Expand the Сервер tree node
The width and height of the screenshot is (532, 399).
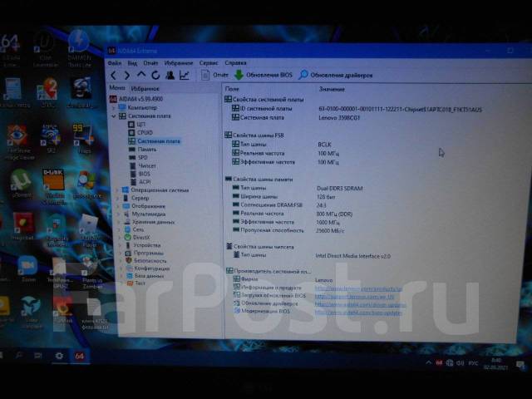point(118,198)
